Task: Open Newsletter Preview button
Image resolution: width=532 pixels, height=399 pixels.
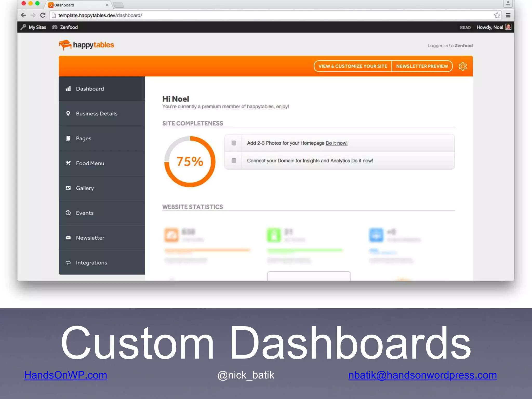Action: click(422, 66)
